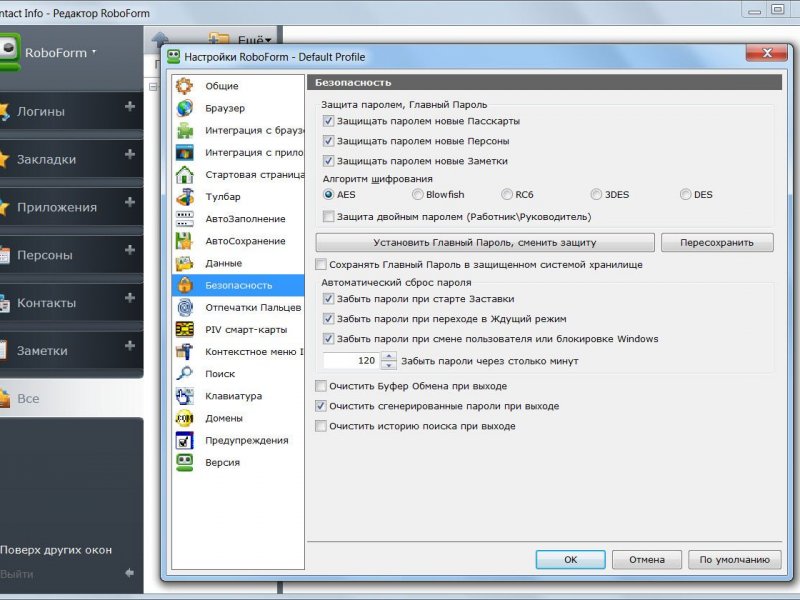This screenshot has width=800, height=600.
Task: Open the Ещё dropdown in editor toolbar
Action: [x=254, y=39]
